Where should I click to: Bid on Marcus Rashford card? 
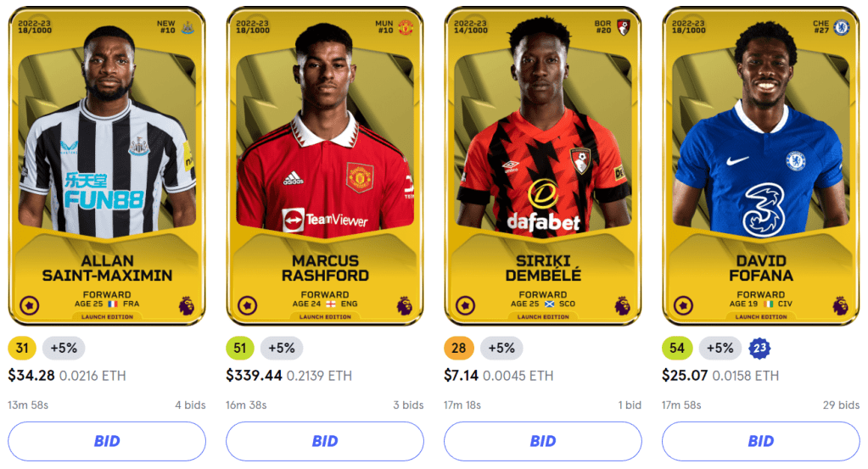(x=325, y=441)
